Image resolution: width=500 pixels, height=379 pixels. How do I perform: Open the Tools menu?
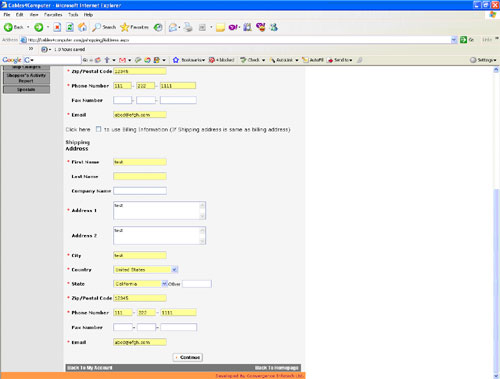(73, 15)
